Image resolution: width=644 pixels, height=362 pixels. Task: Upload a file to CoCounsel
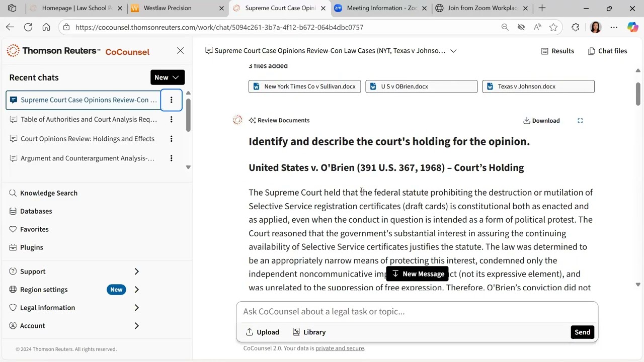[x=262, y=332]
